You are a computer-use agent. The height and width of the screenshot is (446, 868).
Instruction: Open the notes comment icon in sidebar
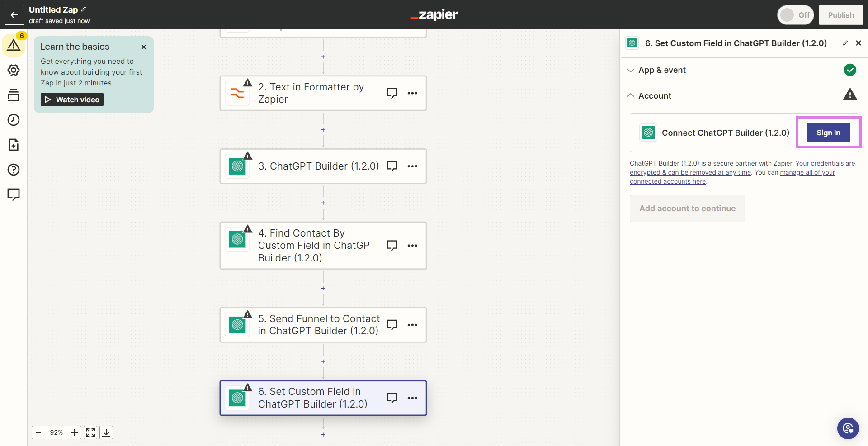coord(14,195)
